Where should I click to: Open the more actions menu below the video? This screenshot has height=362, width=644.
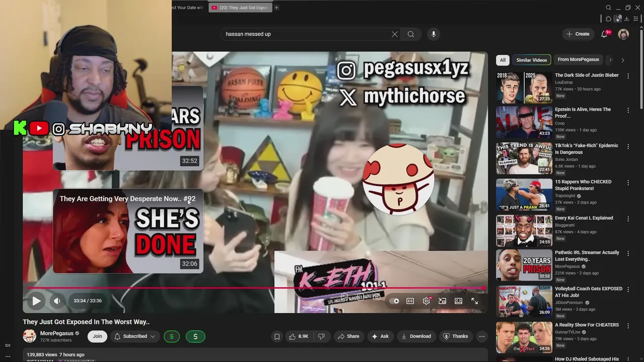coord(481,336)
